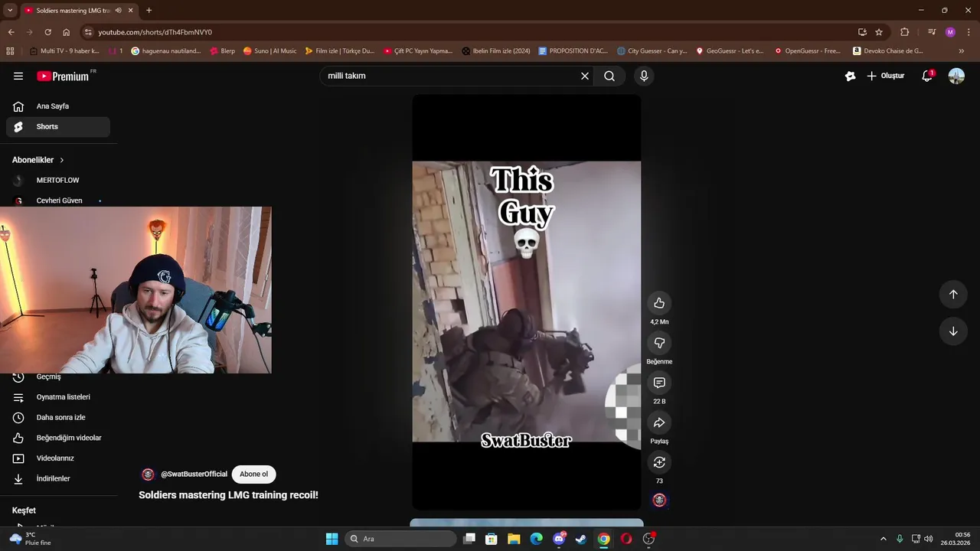Open the Oluştur create menu
The height and width of the screenshot is (551, 980).
pos(886,76)
